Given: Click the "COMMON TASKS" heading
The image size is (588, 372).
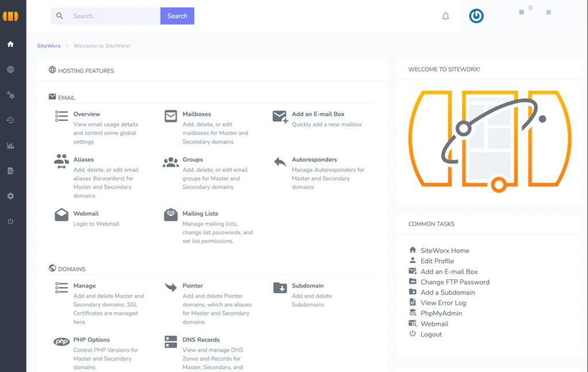Looking at the screenshot, I should pos(431,224).
